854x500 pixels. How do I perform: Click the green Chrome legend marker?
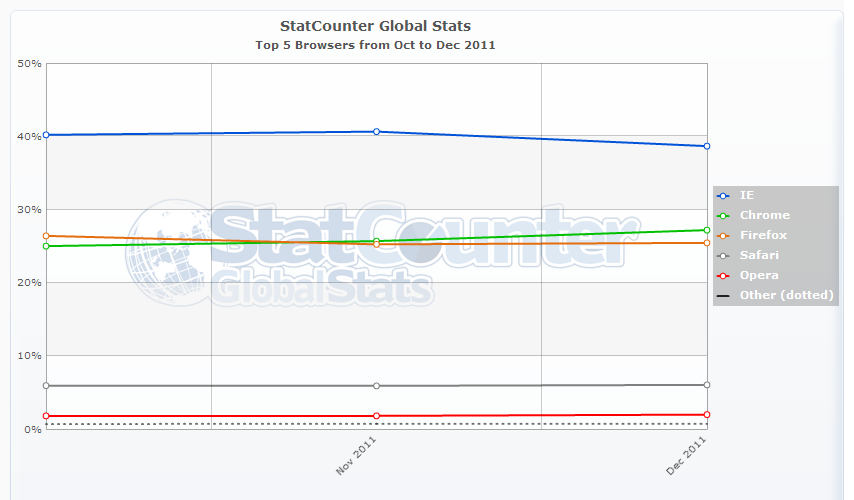point(723,215)
